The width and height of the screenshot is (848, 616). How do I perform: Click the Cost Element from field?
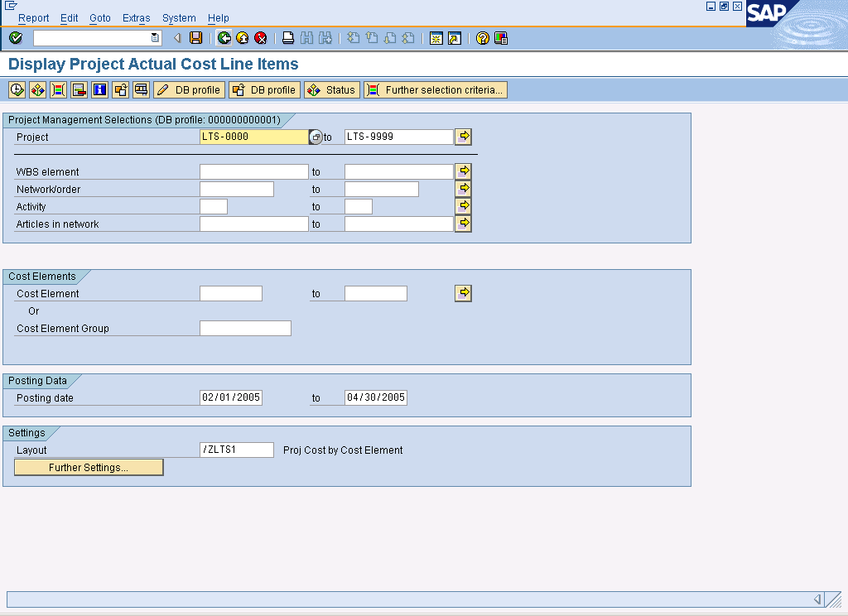pos(231,293)
